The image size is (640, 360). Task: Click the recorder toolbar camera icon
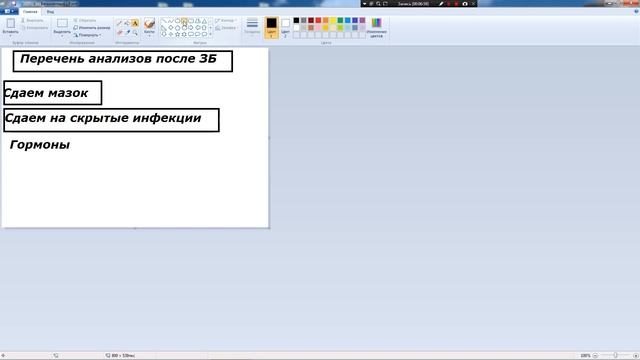click(465, 4)
